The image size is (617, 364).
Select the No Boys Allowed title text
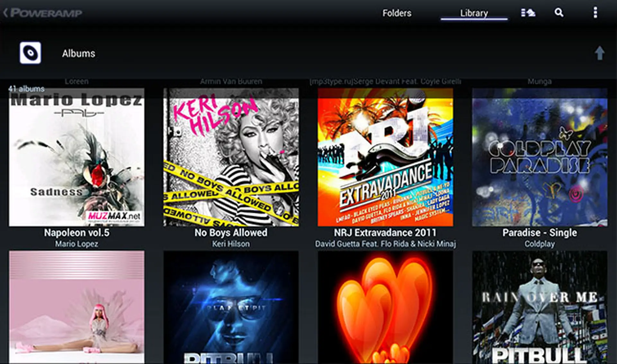point(231,232)
